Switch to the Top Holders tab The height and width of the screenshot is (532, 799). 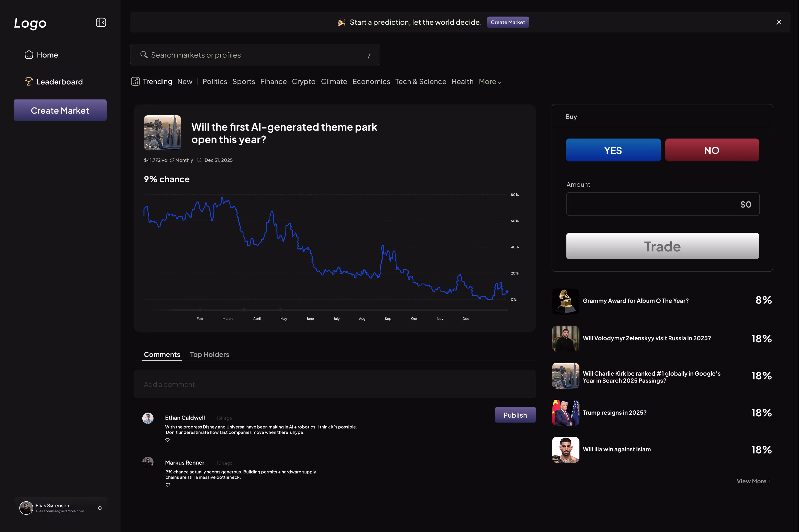point(209,354)
